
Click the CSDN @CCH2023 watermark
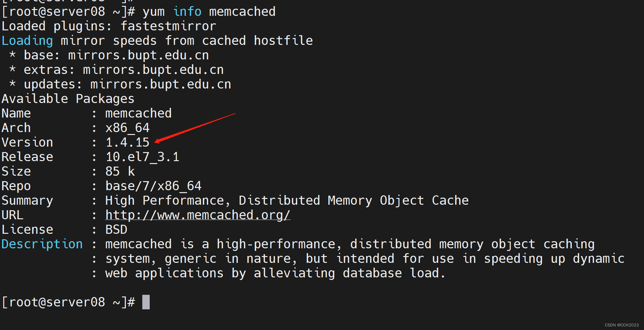[x=622, y=325]
